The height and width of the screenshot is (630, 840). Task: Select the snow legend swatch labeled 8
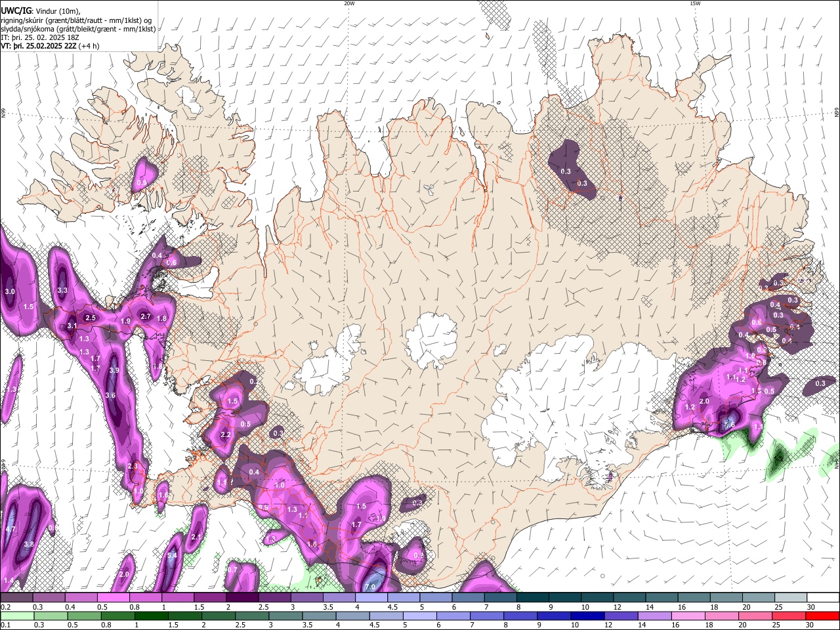532,598
